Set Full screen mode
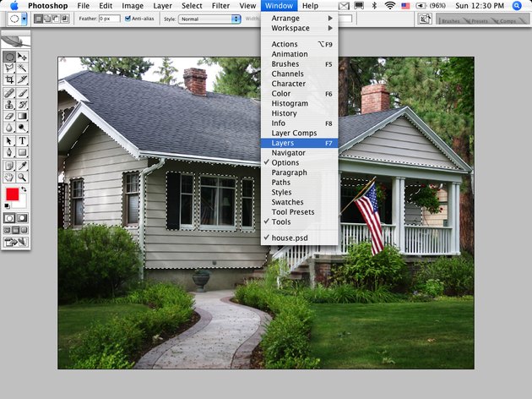 pos(24,230)
